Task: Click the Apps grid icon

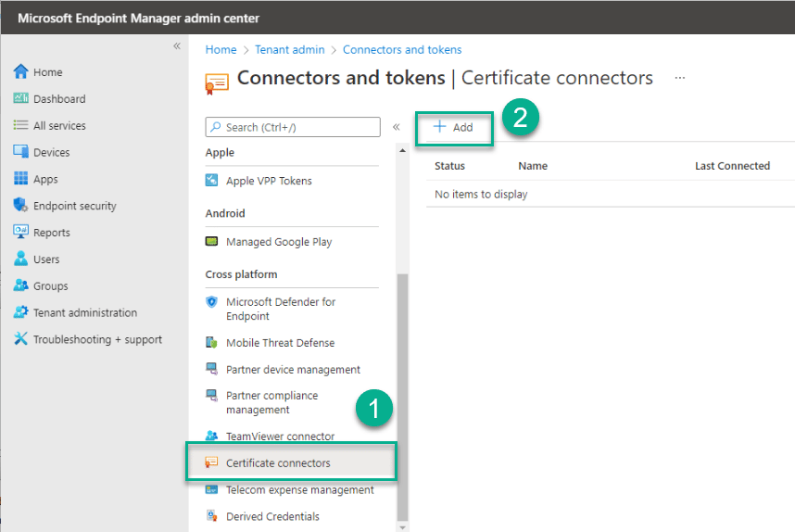Action: [20, 179]
